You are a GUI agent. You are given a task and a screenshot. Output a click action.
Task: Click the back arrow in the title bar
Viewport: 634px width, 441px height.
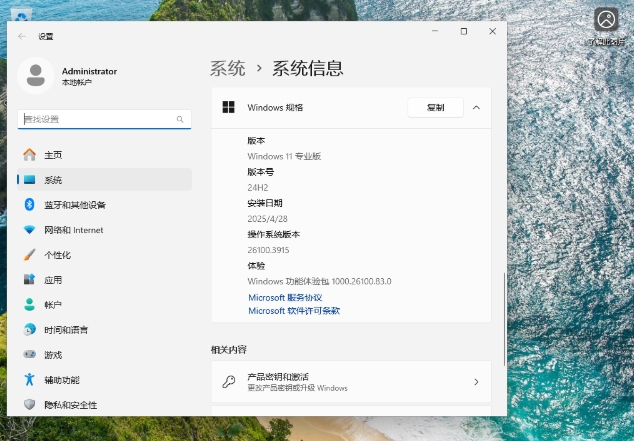(22, 36)
